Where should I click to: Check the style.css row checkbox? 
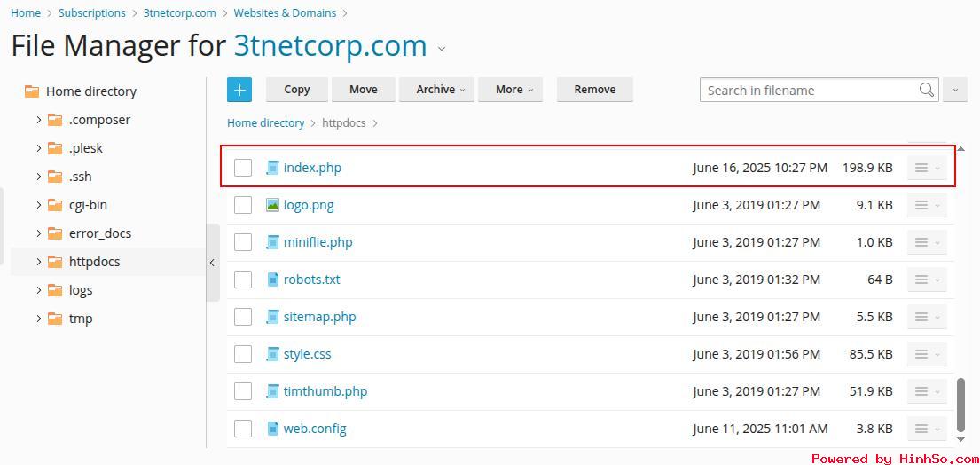[x=243, y=354]
